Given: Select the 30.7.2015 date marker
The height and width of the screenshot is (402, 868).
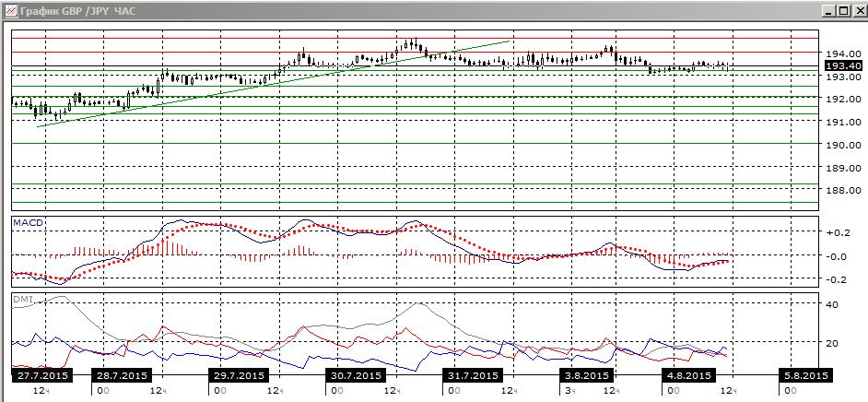Looking at the screenshot, I should tap(356, 375).
